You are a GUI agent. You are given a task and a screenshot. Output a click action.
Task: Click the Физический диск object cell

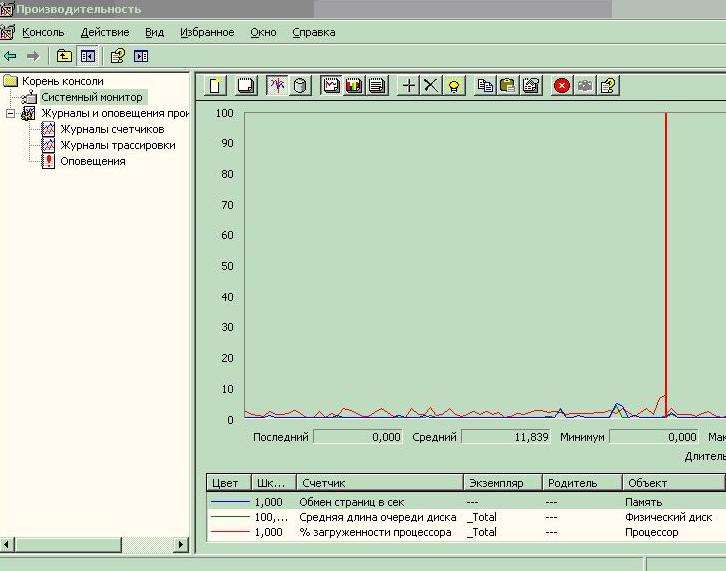pyautogui.click(x=668, y=517)
